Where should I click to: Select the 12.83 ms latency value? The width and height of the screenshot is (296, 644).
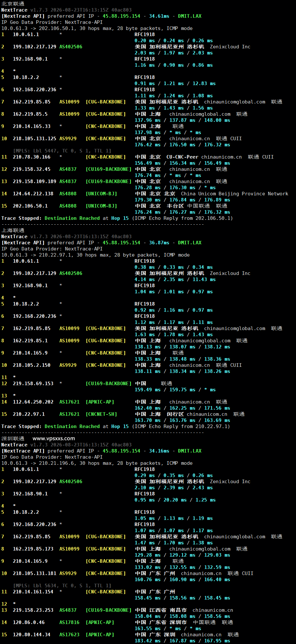click(x=204, y=83)
